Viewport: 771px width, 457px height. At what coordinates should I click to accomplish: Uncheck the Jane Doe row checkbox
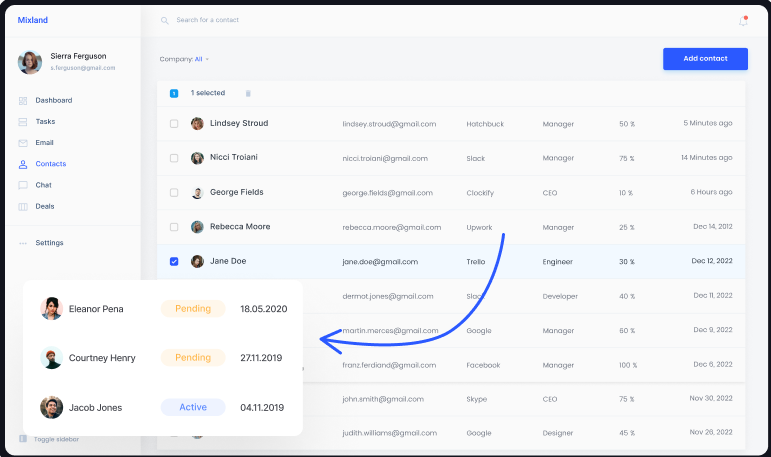coord(174,261)
